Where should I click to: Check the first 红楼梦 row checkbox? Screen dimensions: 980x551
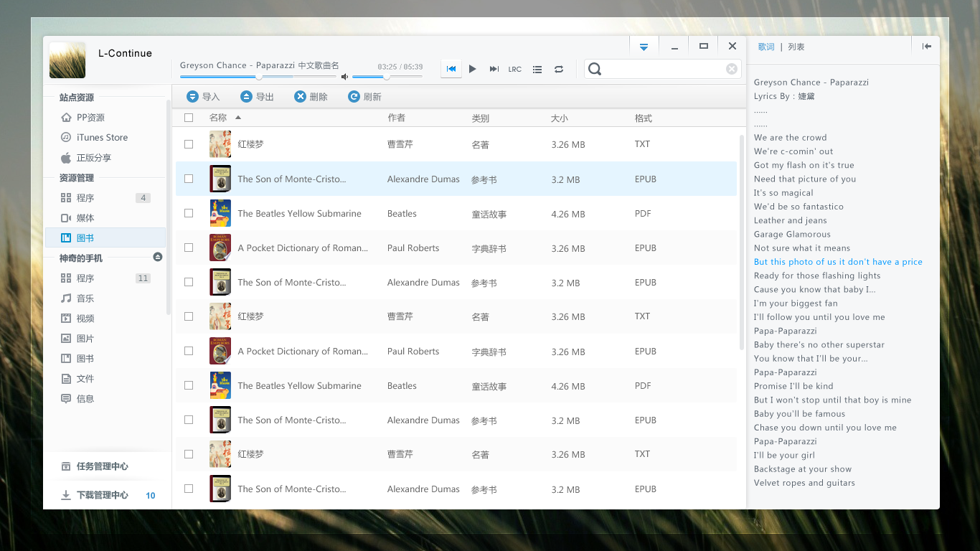(x=189, y=144)
